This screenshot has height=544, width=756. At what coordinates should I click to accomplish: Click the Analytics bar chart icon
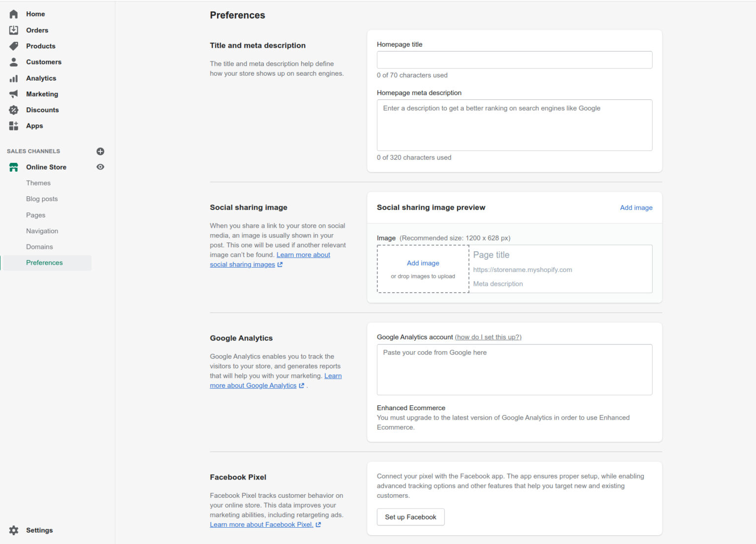click(x=14, y=78)
